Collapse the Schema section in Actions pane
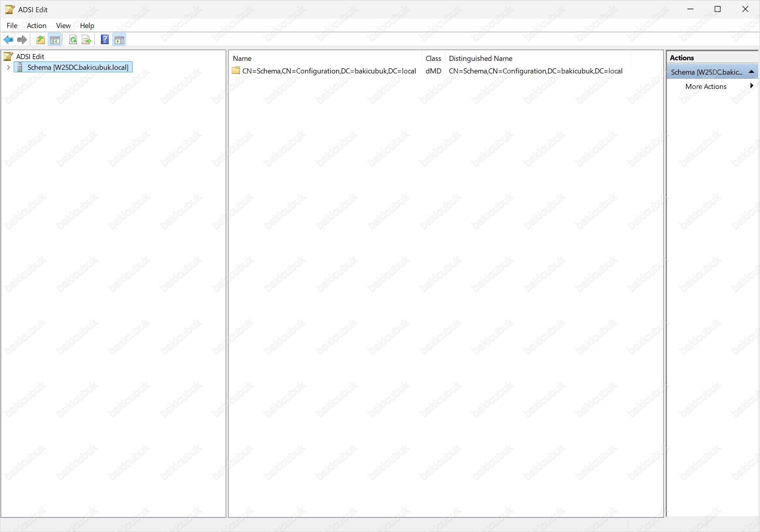The height and width of the screenshot is (532, 760). [751, 72]
